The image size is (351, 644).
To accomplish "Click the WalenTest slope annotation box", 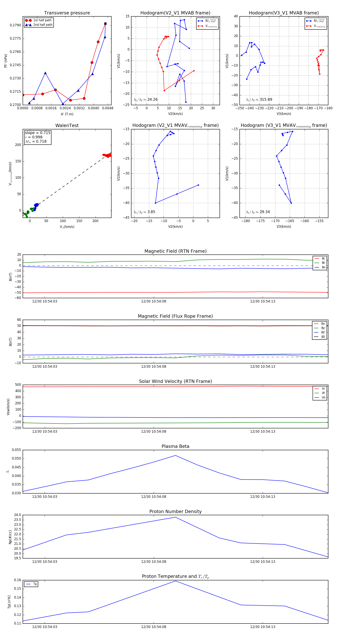I will pos(37,137).
